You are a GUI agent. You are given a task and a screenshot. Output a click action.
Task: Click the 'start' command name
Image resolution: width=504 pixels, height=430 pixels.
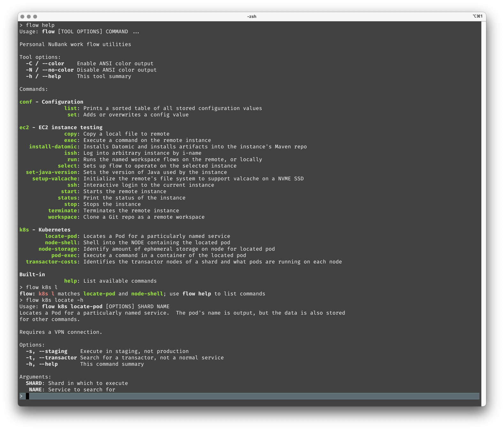pos(69,192)
